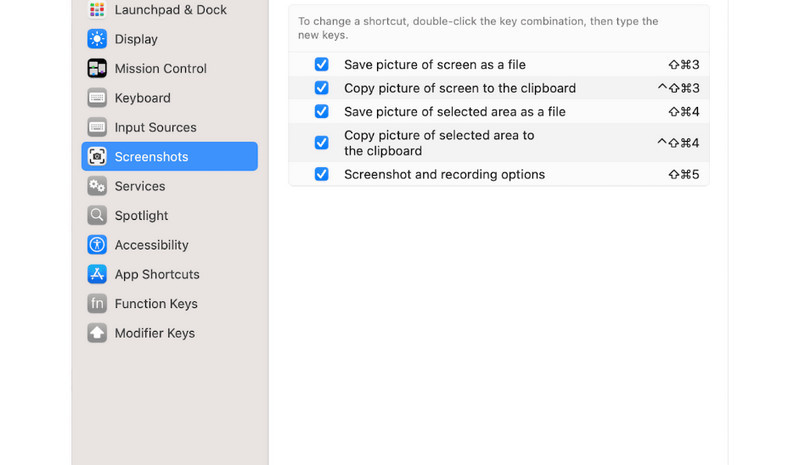This screenshot has width=800, height=465.
Task: Open the Services category label
Action: coord(140,186)
